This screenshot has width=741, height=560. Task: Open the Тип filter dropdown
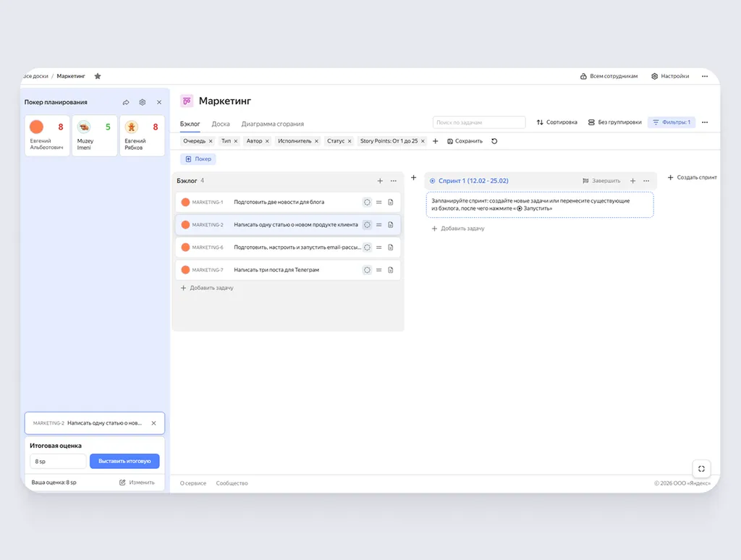coord(226,141)
